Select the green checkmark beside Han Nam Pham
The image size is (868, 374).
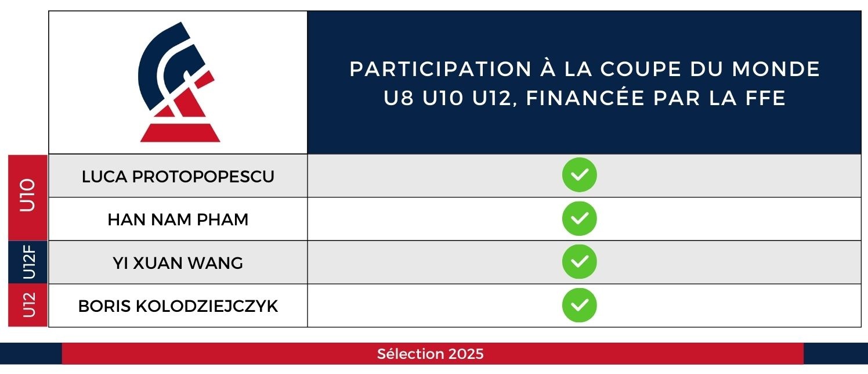point(579,218)
